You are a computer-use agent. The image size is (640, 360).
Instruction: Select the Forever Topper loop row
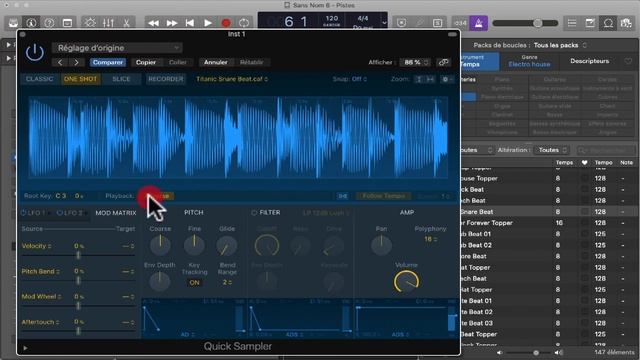(549, 223)
